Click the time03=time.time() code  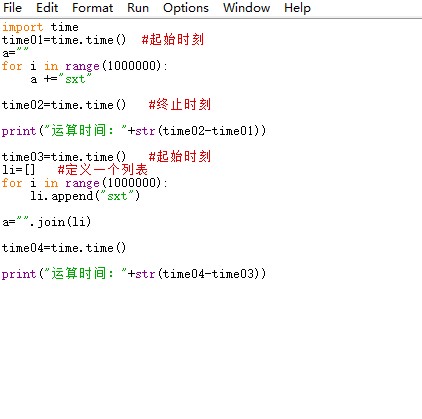pos(64,157)
